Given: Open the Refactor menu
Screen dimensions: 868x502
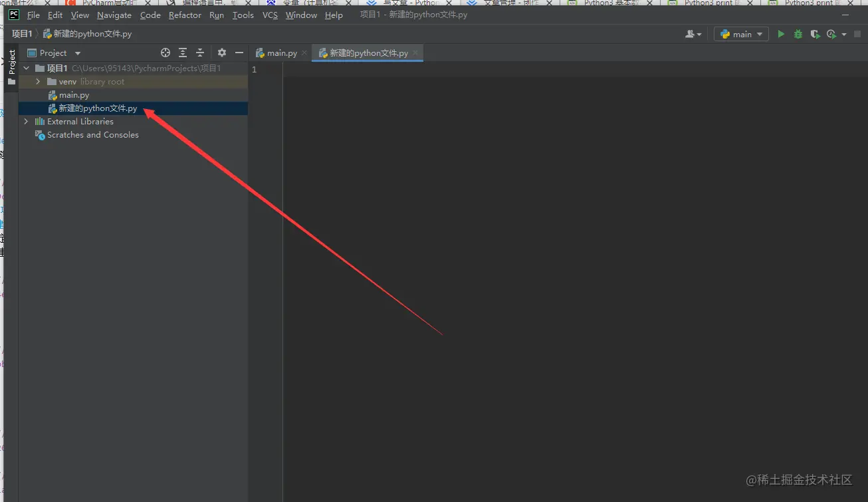Looking at the screenshot, I should point(185,15).
